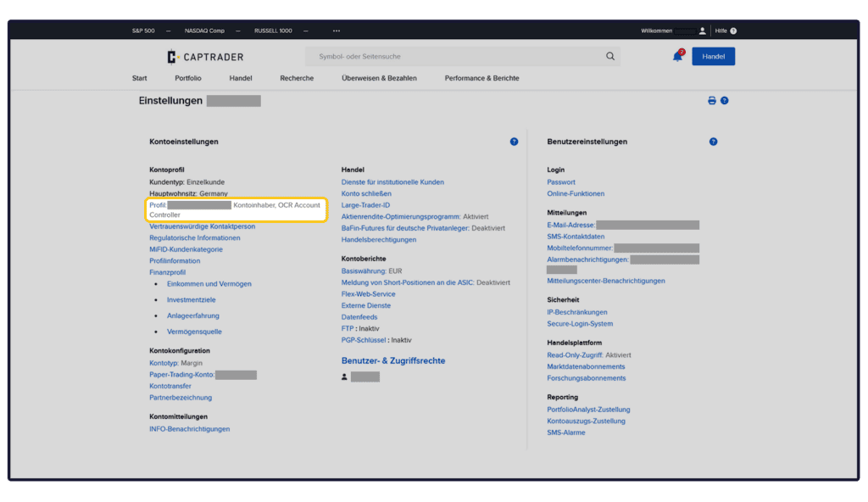Open Profilinformation link
This screenshot has width=868, height=502.
coord(175,260)
